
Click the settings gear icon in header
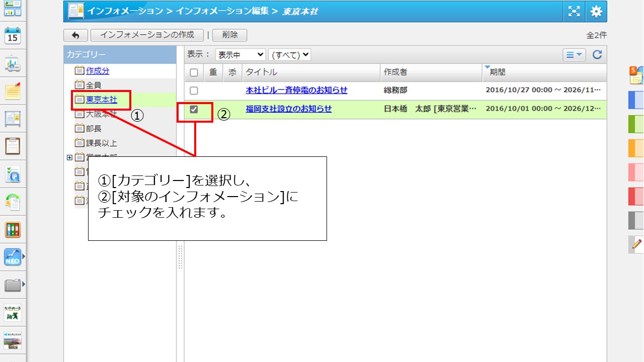[596, 12]
